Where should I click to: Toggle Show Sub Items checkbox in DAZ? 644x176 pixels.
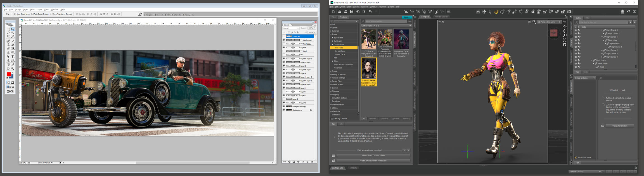tap(576, 158)
